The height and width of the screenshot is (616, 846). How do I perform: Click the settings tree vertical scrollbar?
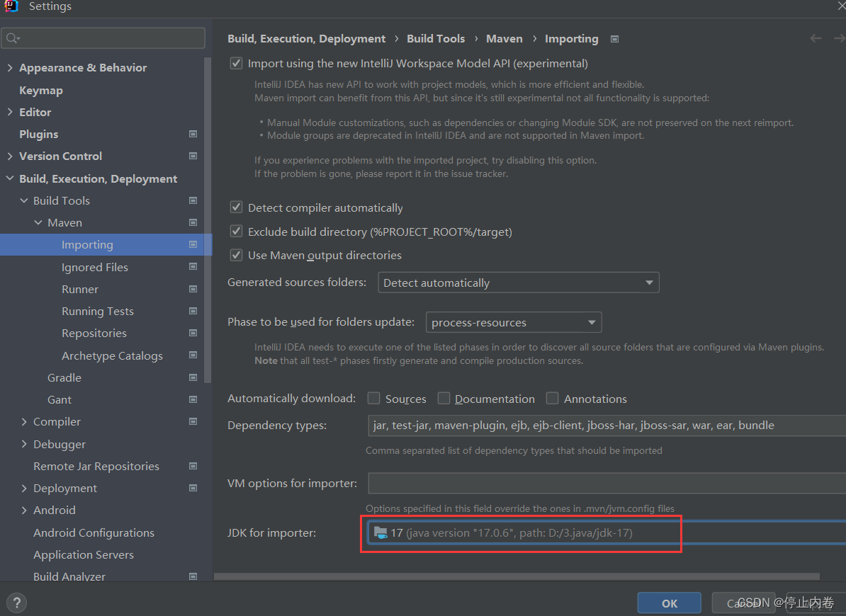tap(208, 220)
